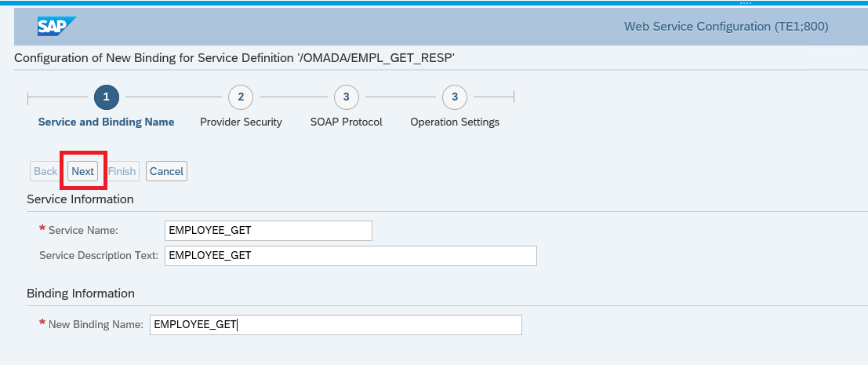Screen dimensions: 868x365
Task: Click the Service Information section heading
Action: click(80, 199)
